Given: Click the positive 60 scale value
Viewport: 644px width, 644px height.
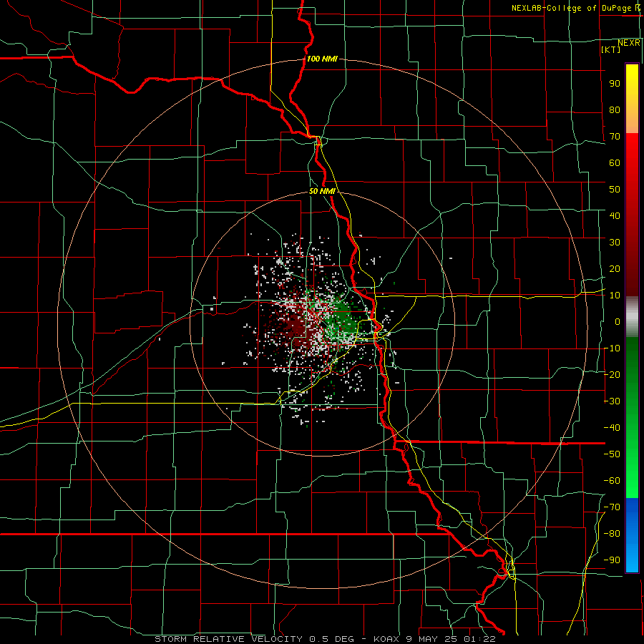Looking at the screenshot, I should pos(615,163).
